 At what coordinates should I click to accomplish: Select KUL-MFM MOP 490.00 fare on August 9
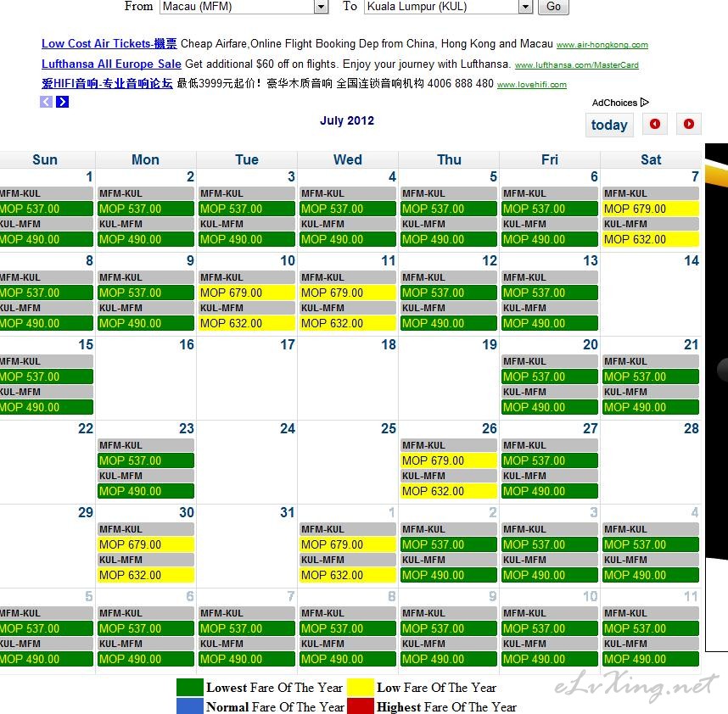coord(449,659)
